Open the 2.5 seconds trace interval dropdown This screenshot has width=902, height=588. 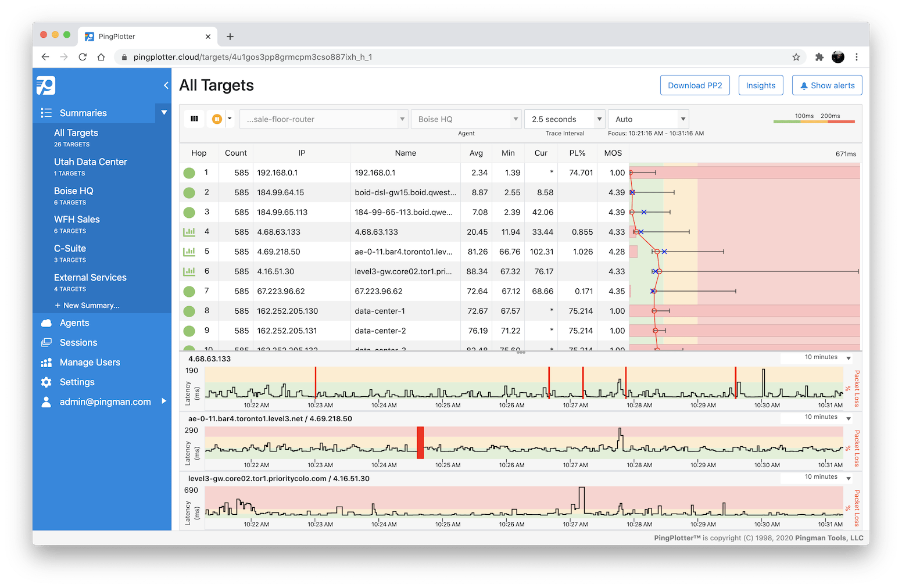pos(564,119)
